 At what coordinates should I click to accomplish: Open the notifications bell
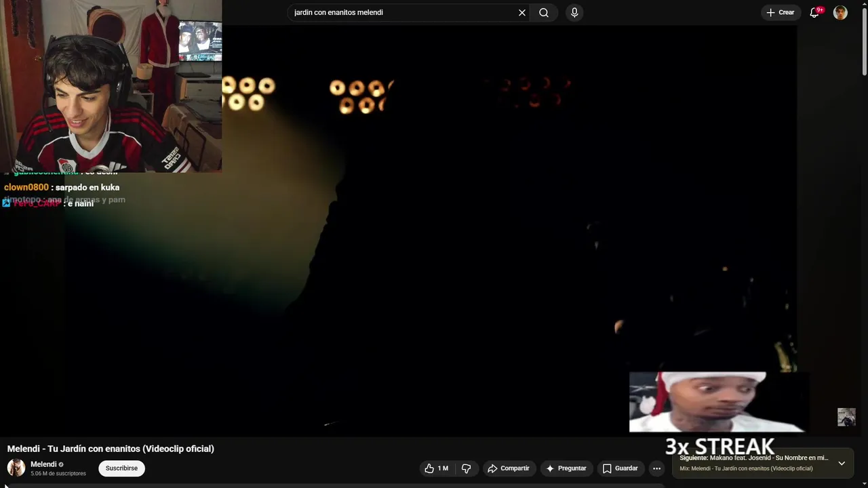click(x=814, y=13)
